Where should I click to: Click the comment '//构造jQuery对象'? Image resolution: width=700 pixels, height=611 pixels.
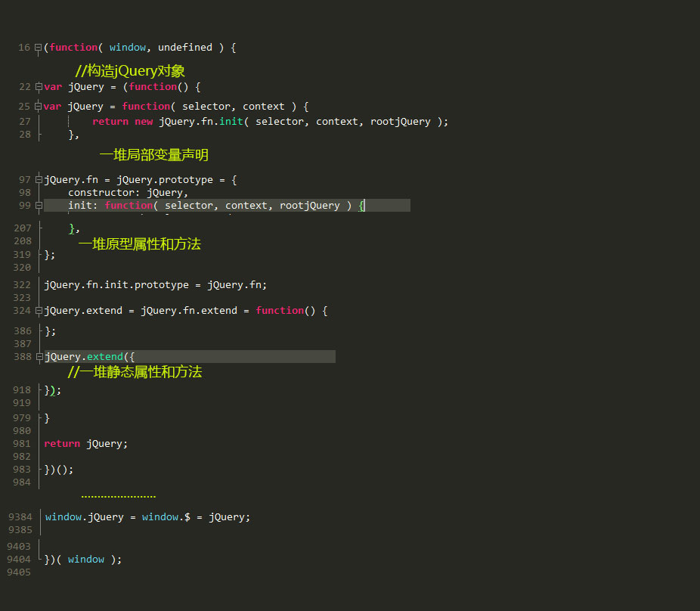tap(130, 70)
